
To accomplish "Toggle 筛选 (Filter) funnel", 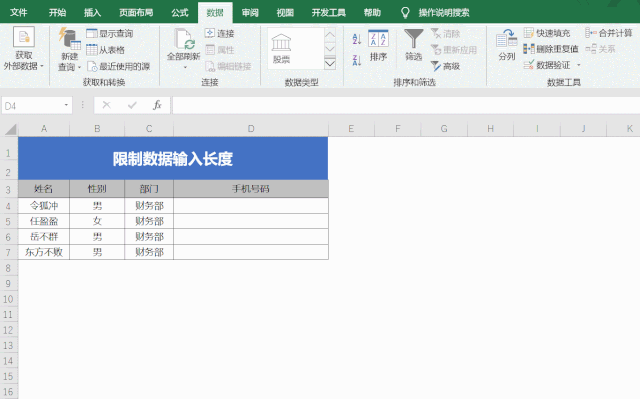I will pyautogui.click(x=413, y=45).
